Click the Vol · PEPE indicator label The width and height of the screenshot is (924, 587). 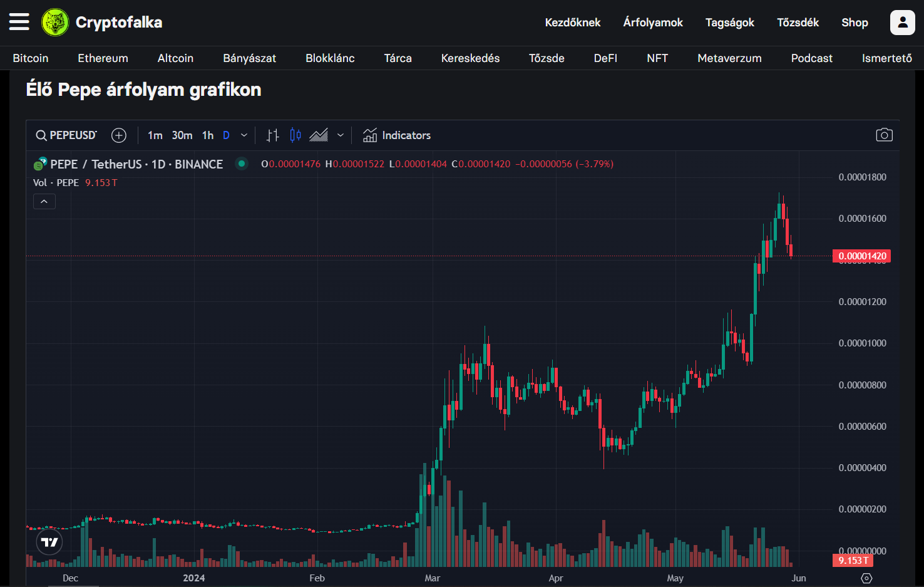tap(56, 183)
